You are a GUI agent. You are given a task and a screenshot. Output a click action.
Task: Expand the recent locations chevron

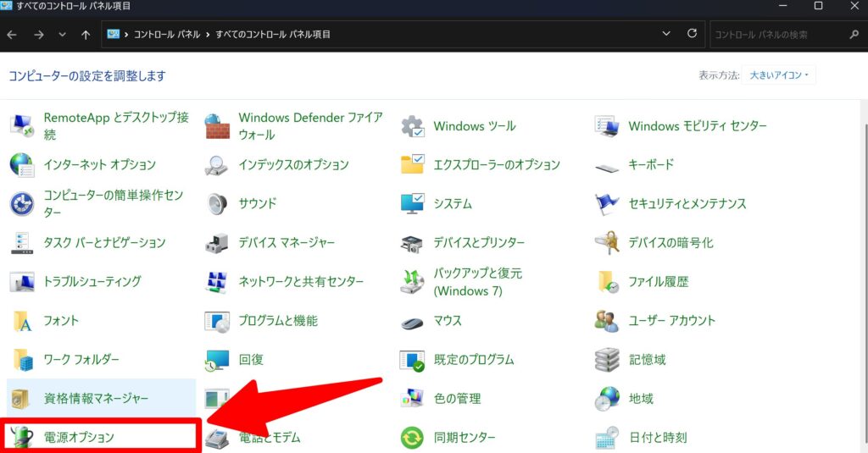click(62, 35)
